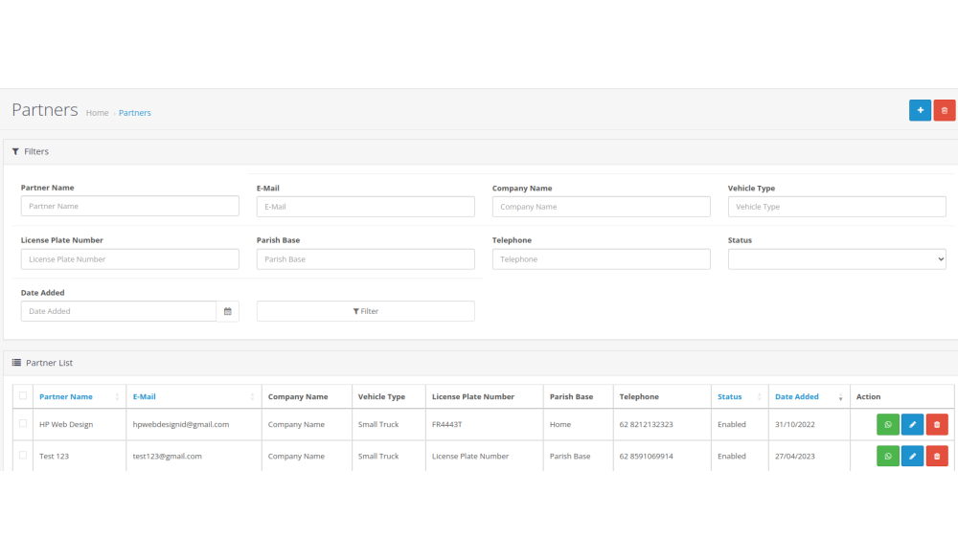Focus the License Plate Number input field
Image resolution: width=958 pixels, height=560 pixels.
click(x=129, y=259)
